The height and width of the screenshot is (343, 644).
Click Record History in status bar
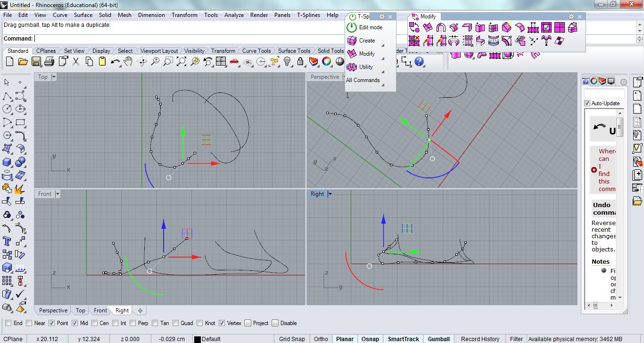480,339
